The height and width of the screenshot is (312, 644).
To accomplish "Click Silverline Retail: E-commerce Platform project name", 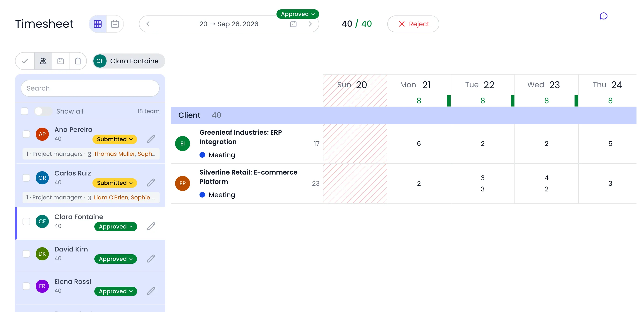I will pos(248,177).
